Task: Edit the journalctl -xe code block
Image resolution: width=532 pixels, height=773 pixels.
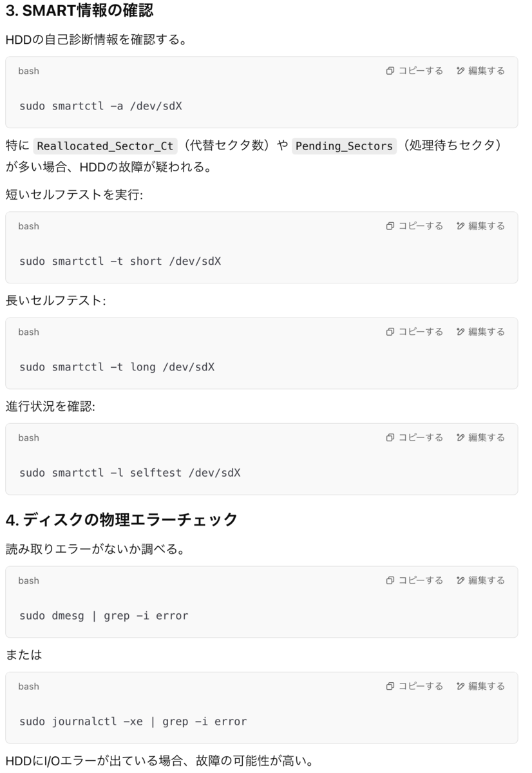Action: pyautogui.click(x=480, y=686)
